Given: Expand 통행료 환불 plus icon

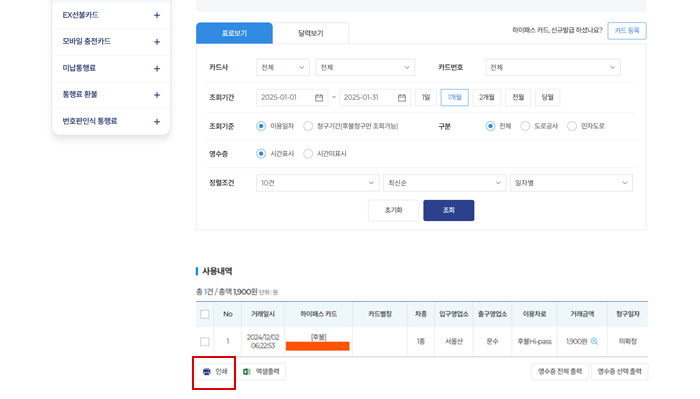Looking at the screenshot, I should (157, 95).
